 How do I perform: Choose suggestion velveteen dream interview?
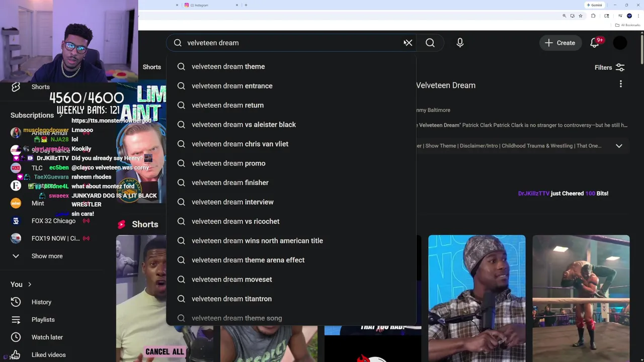291,202
